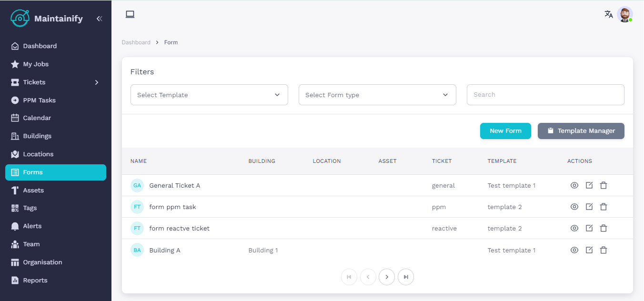Edit the Building A form

[589, 250]
